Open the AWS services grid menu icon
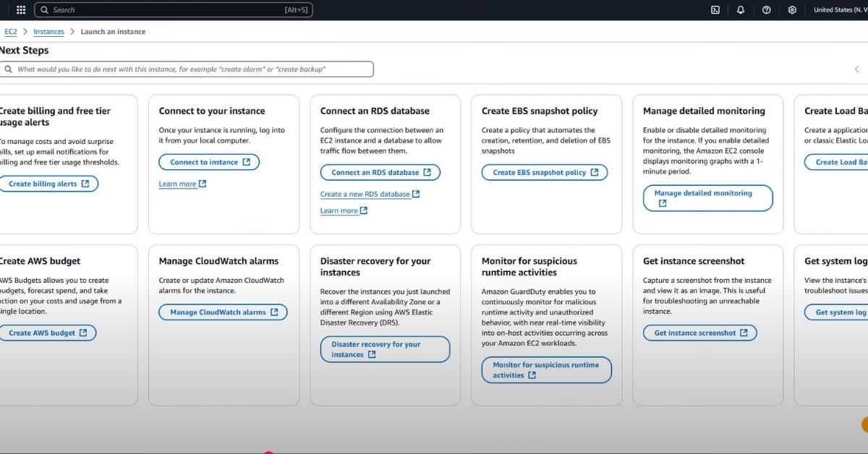 21,10
